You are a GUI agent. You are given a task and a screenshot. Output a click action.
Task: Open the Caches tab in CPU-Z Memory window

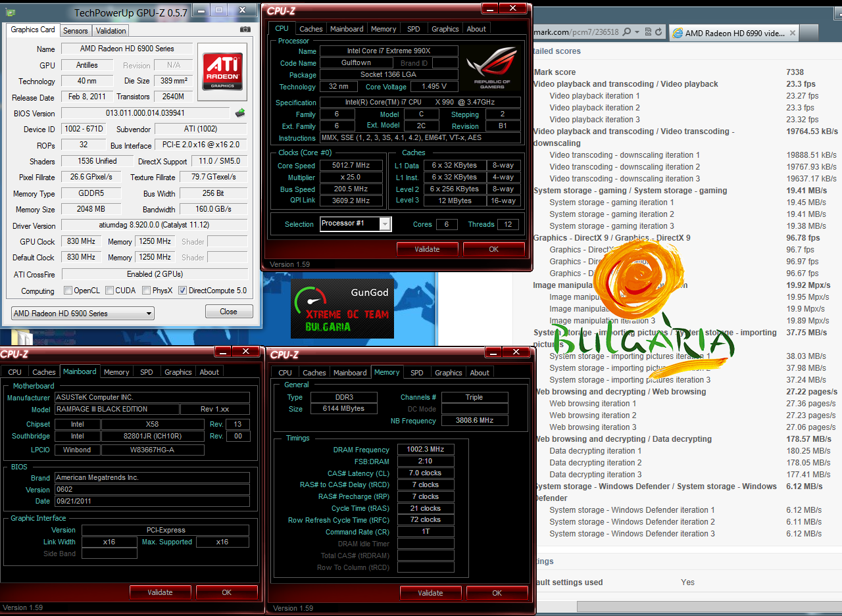click(314, 373)
